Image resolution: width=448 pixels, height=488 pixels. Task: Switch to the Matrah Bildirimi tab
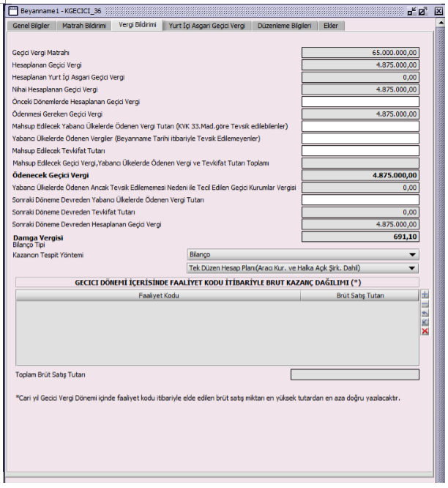coord(84,26)
